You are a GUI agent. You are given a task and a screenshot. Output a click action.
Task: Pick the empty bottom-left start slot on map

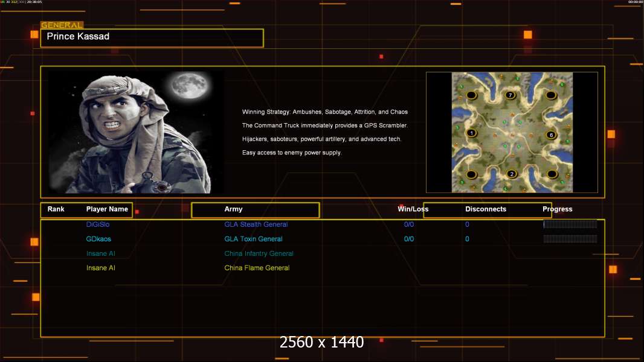(x=472, y=174)
